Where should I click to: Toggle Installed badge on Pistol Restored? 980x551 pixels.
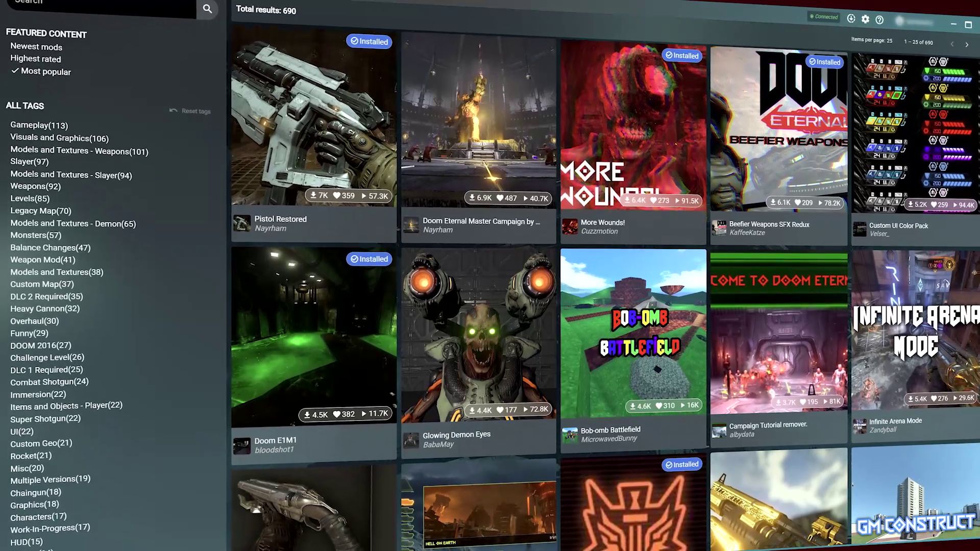click(x=369, y=41)
